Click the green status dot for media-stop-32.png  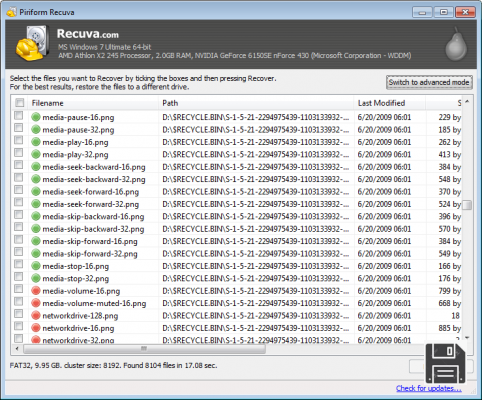point(36,278)
